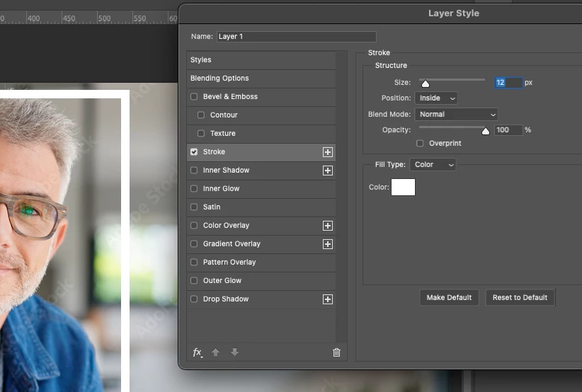Open the fx effects menu icon
The width and height of the screenshot is (582, 392).
coord(198,352)
